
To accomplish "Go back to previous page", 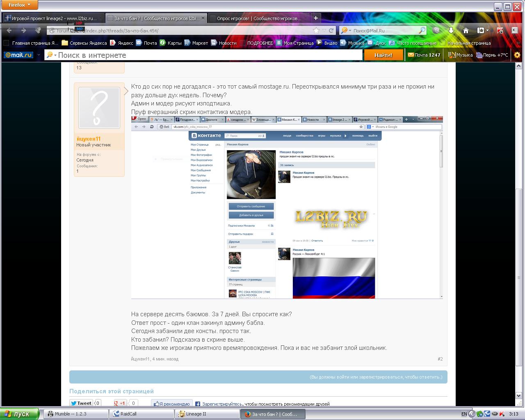I will pyautogui.click(x=9, y=30).
